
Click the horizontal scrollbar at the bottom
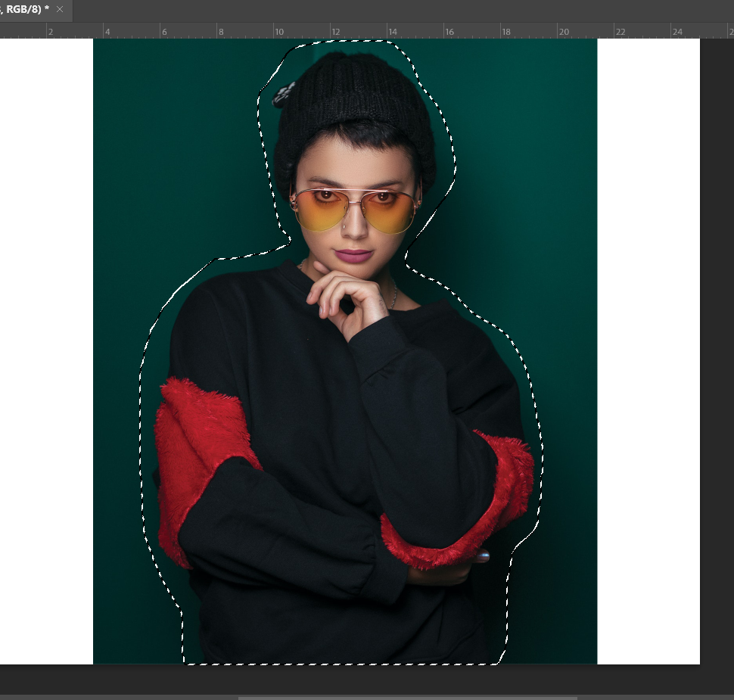pos(407,698)
